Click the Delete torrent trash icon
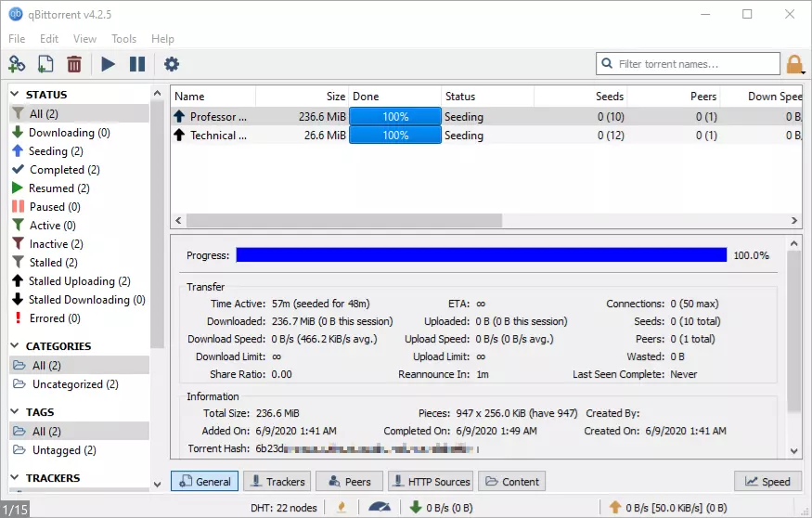This screenshot has width=812, height=518. [74, 64]
